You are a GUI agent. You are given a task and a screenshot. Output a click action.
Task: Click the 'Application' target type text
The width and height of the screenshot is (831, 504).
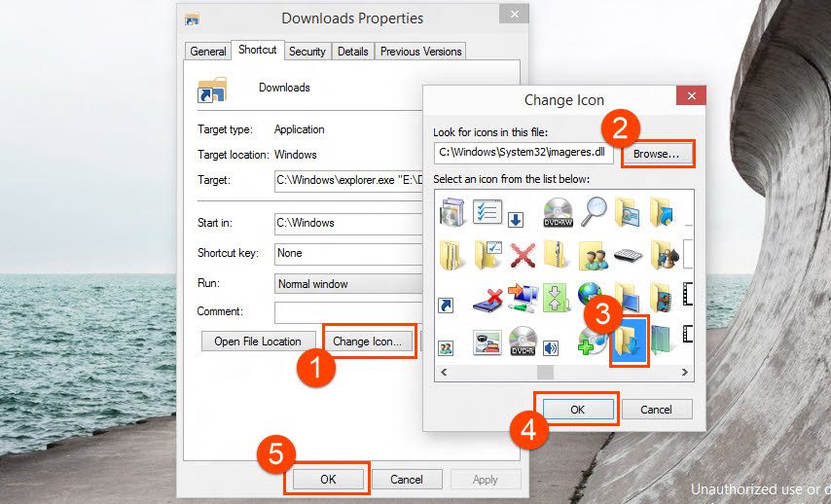(299, 129)
